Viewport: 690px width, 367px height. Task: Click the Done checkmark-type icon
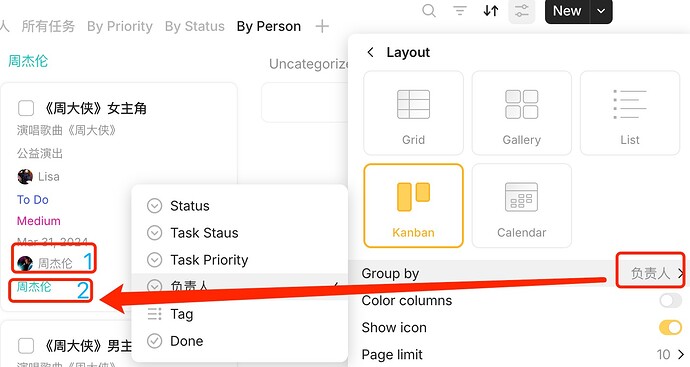pyautogui.click(x=154, y=341)
